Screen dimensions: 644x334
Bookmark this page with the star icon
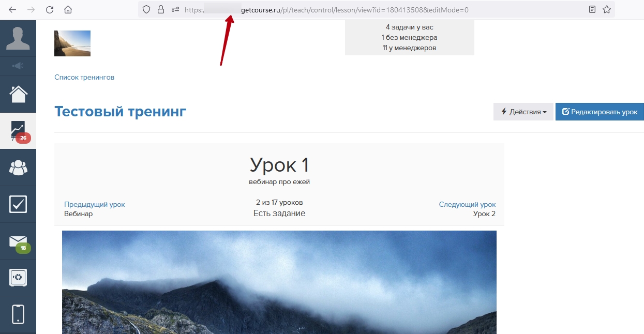[607, 9]
